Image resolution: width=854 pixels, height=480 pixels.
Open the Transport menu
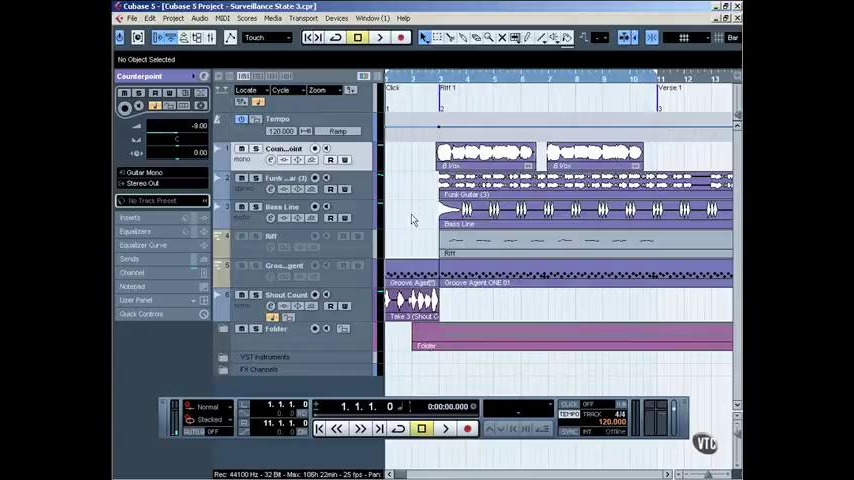(303, 18)
